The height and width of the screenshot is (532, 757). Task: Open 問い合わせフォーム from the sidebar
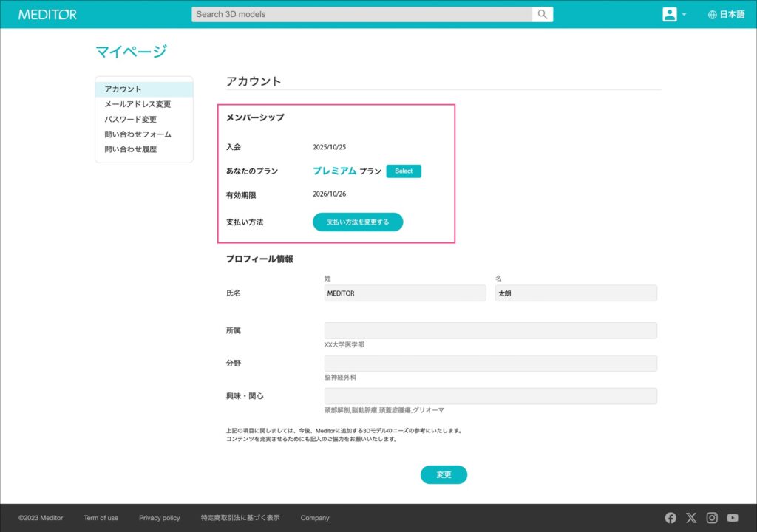[138, 134]
